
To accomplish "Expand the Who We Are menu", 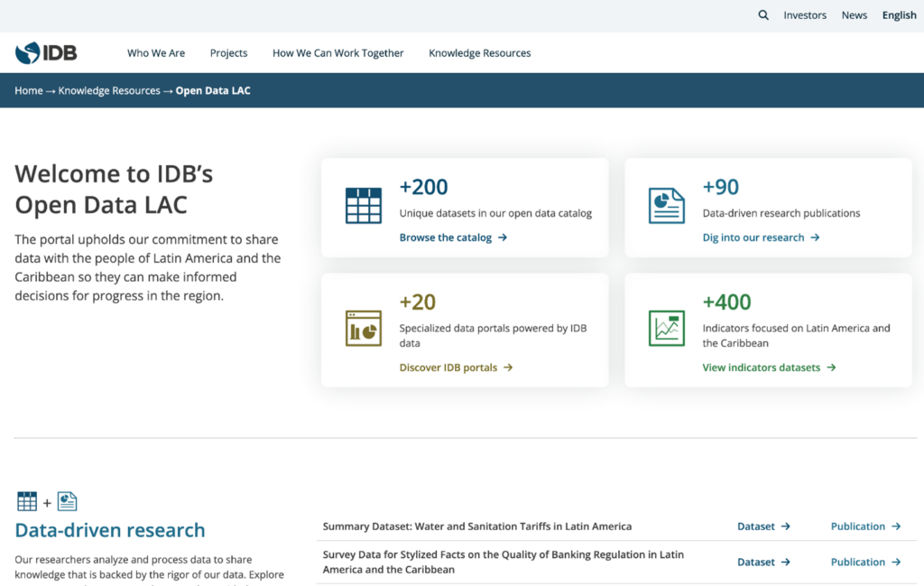I will (156, 53).
